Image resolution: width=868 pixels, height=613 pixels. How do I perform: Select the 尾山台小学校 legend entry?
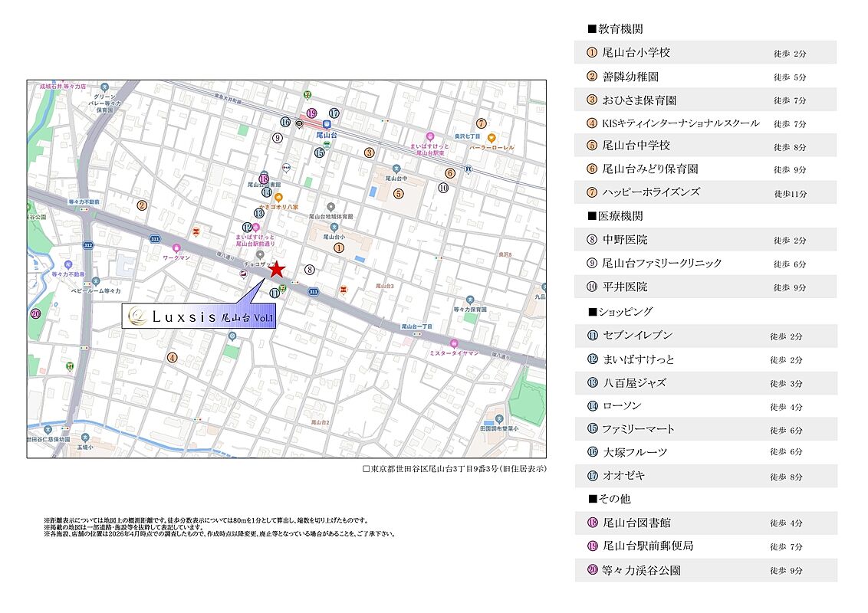click(636, 53)
